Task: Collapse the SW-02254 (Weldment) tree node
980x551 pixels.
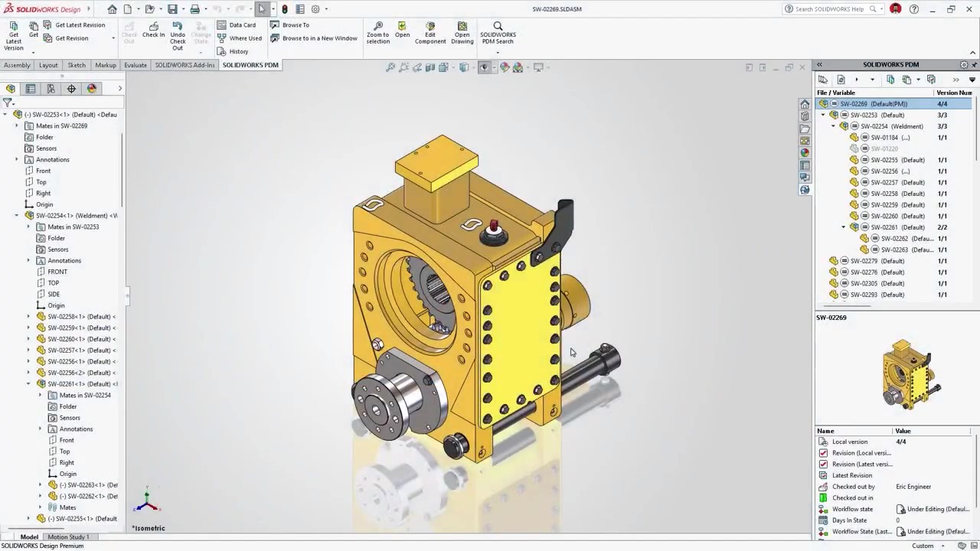Action: (x=833, y=126)
